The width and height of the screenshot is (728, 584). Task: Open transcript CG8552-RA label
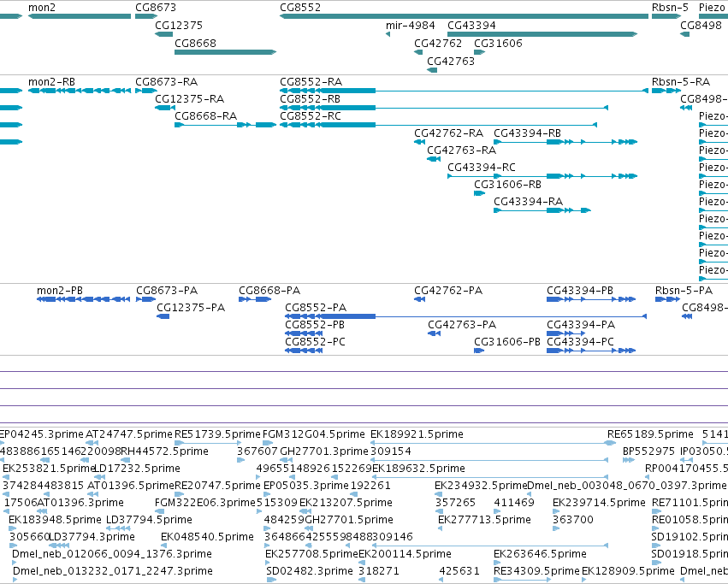(311, 82)
